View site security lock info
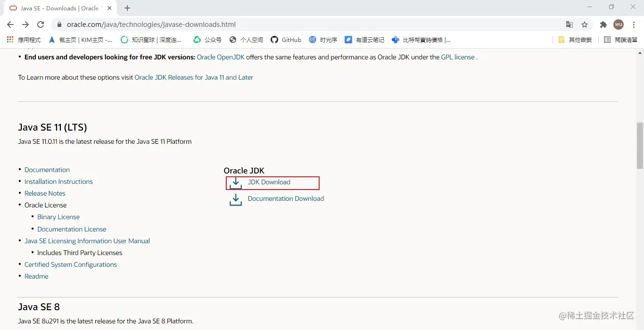This screenshot has height=330, width=644. coord(59,25)
